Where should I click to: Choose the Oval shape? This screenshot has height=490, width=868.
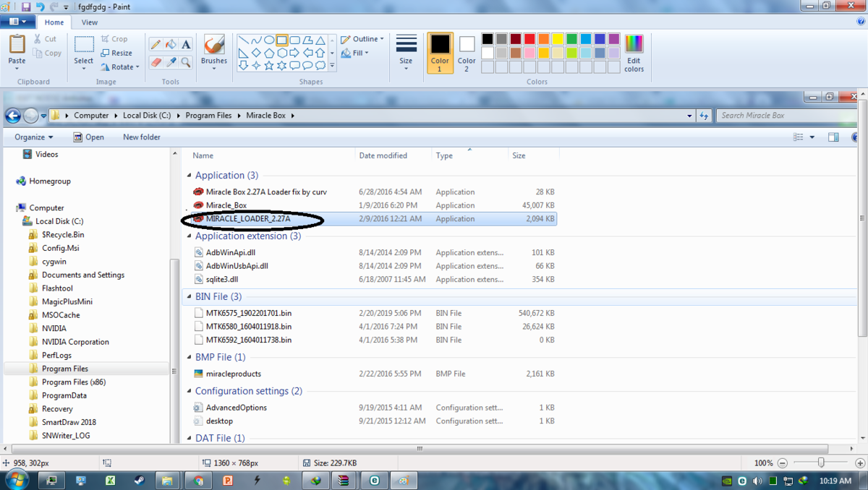(269, 40)
